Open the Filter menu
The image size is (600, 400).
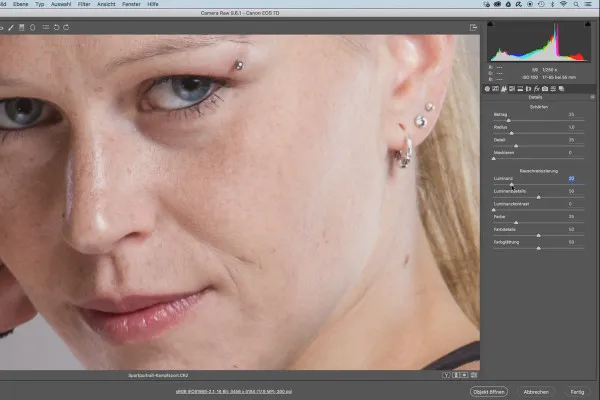click(x=84, y=4)
